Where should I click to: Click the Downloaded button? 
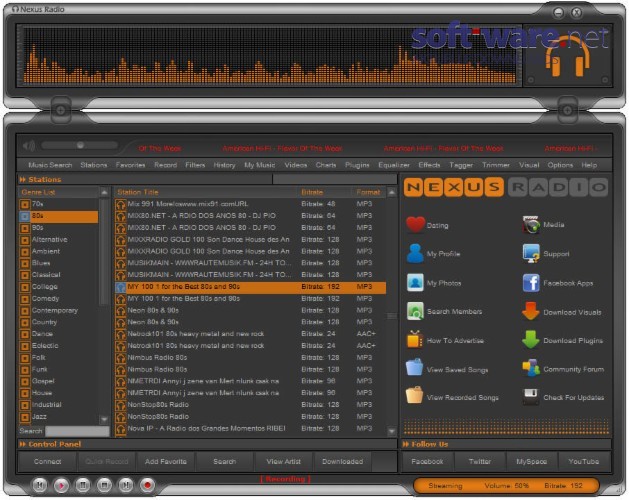point(343,461)
